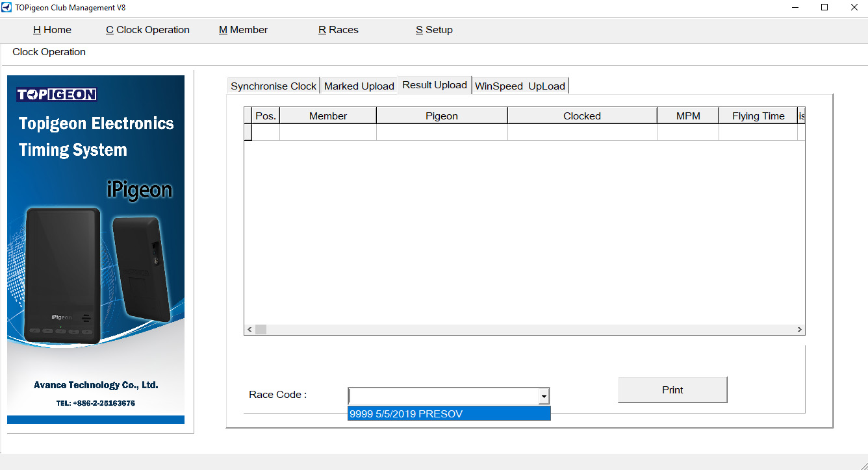Select race 9999 5/5/2019 PRESOV option

448,414
